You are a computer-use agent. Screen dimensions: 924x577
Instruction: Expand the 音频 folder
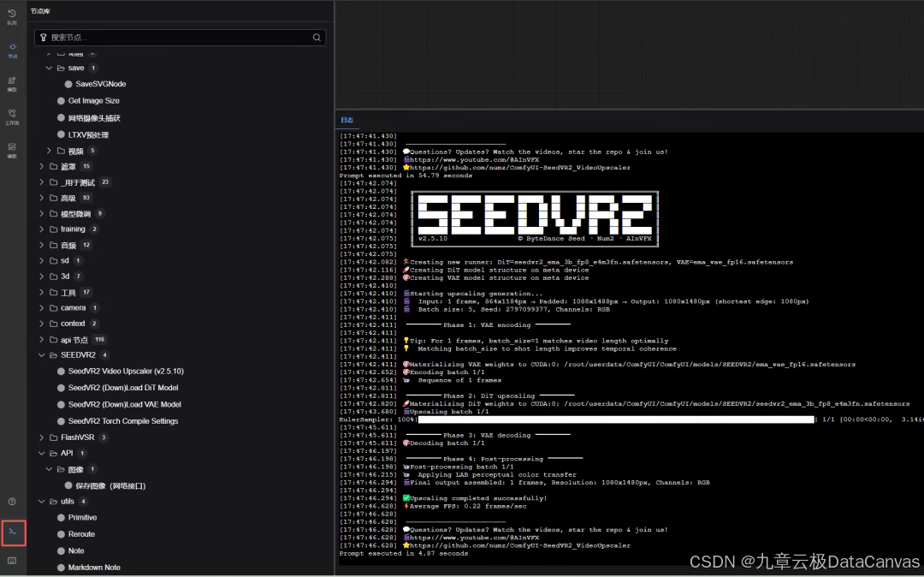[41, 245]
